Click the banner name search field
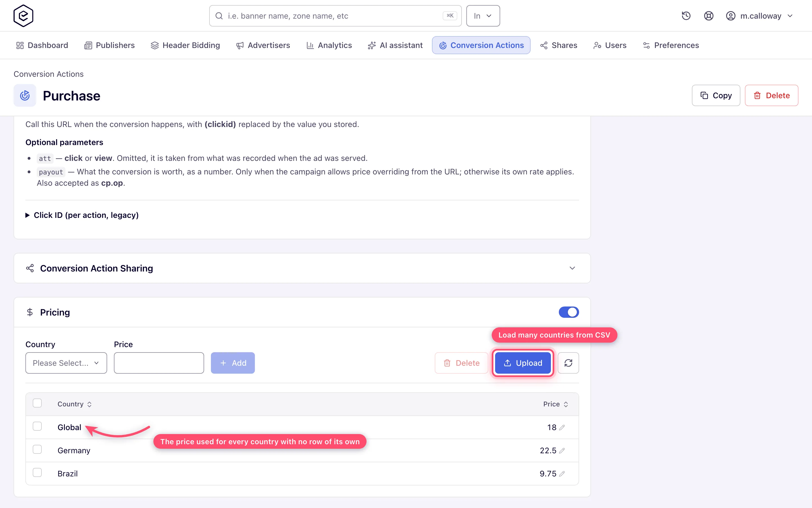This screenshot has height=508, width=812. (335, 16)
